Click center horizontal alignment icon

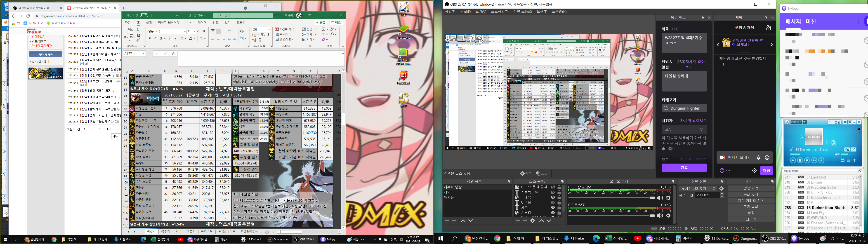tap(218, 38)
